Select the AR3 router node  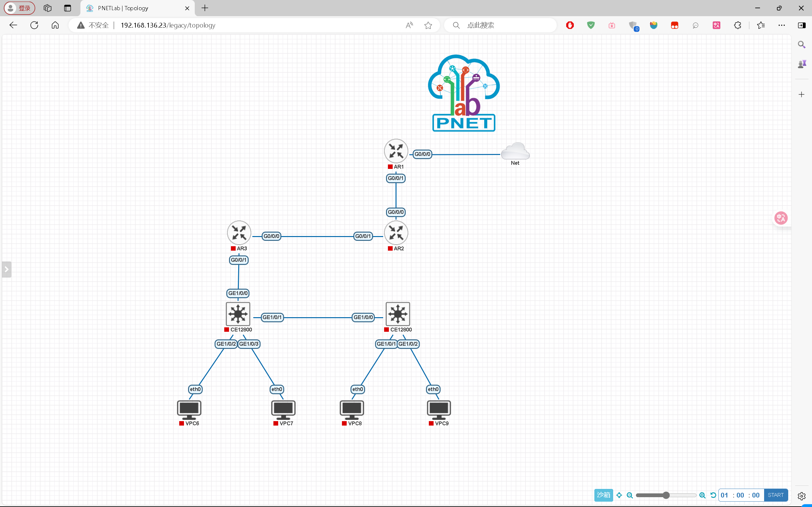tap(239, 233)
